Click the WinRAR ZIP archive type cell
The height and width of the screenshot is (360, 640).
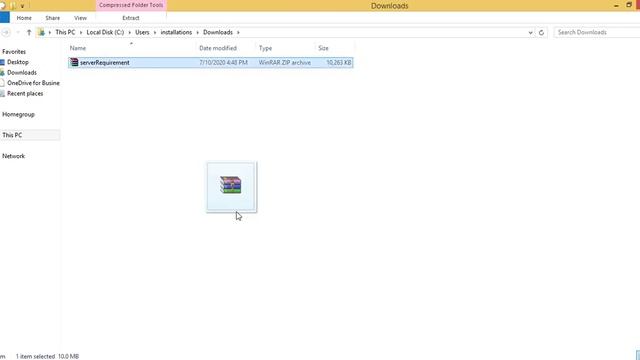pyautogui.click(x=284, y=62)
